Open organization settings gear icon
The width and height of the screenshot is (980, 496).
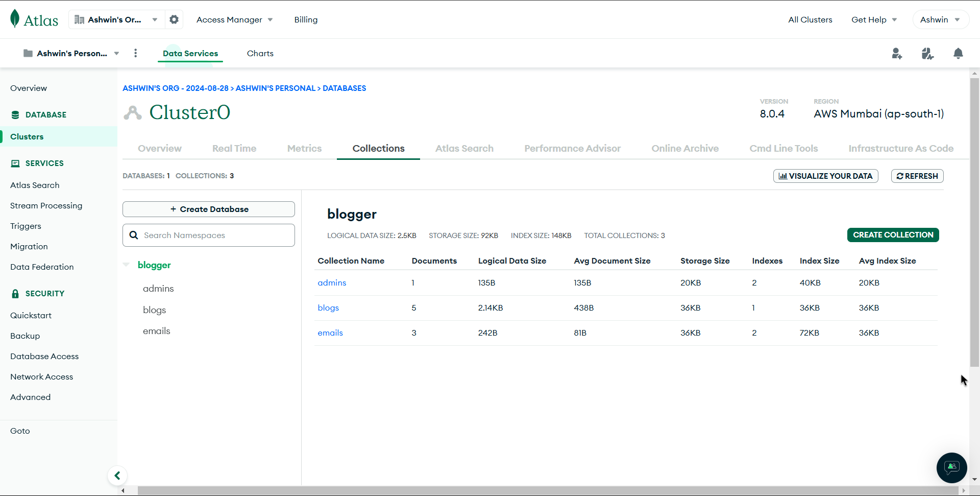click(x=174, y=19)
